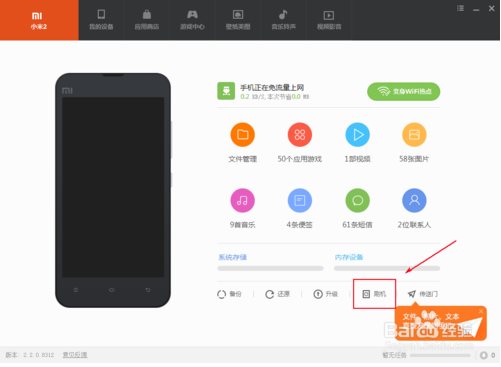Image resolution: width=501 pixels, height=367 pixels.
Task: Click 升级 upgrade
Action: point(325,294)
